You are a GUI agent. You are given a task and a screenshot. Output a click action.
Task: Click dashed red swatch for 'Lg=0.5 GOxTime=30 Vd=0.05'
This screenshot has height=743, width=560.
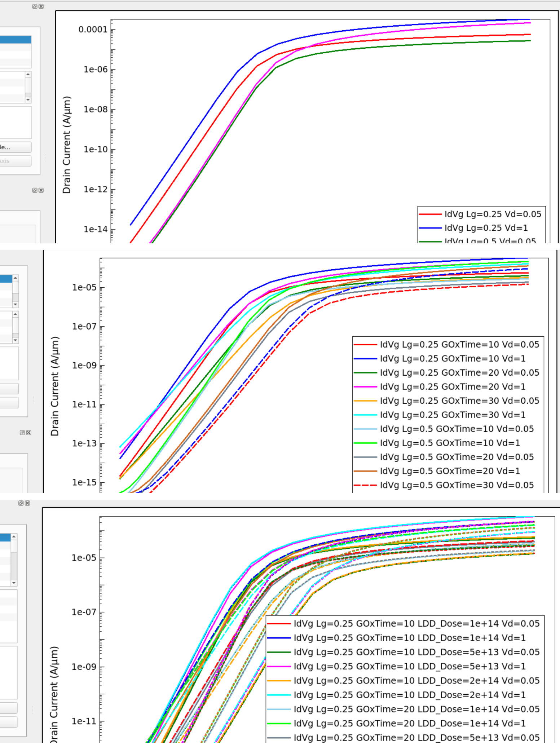[365, 485]
